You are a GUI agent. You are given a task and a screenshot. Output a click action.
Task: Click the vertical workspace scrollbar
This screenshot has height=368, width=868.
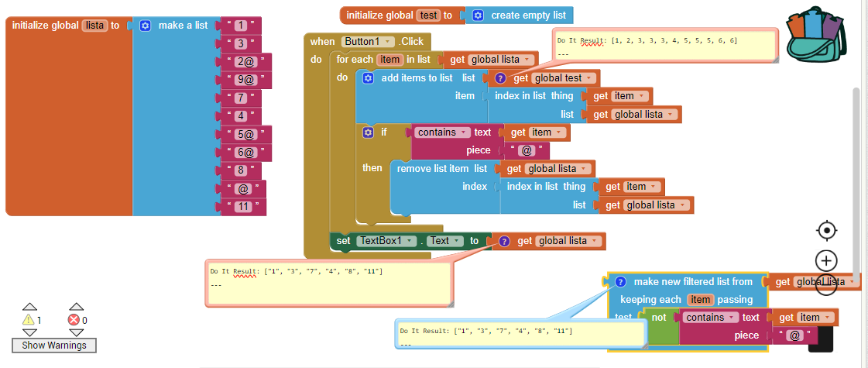(x=856, y=178)
